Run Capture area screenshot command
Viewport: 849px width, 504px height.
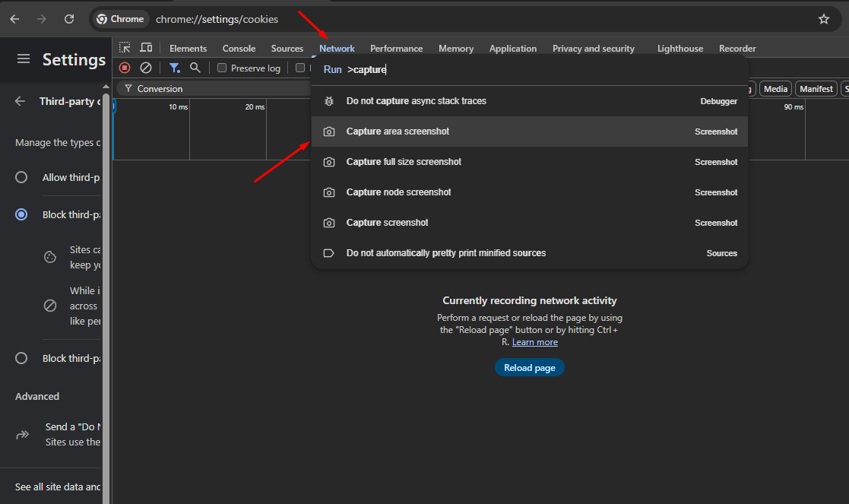[530, 132]
